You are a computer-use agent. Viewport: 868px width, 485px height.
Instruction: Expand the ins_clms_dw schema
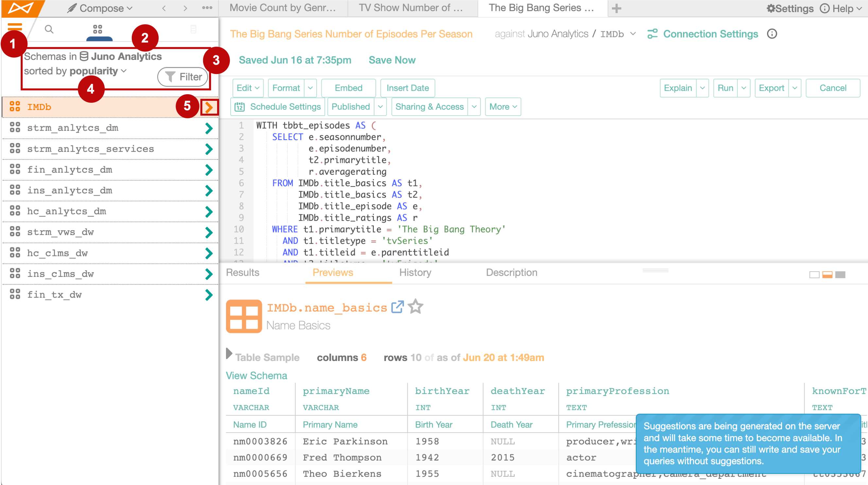tap(209, 274)
